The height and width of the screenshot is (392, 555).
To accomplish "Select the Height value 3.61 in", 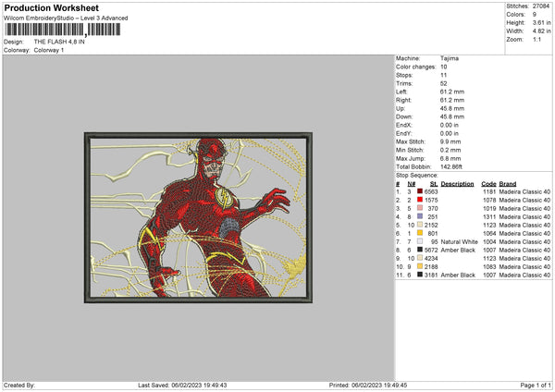I will pyautogui.click(x=541, y=22).
